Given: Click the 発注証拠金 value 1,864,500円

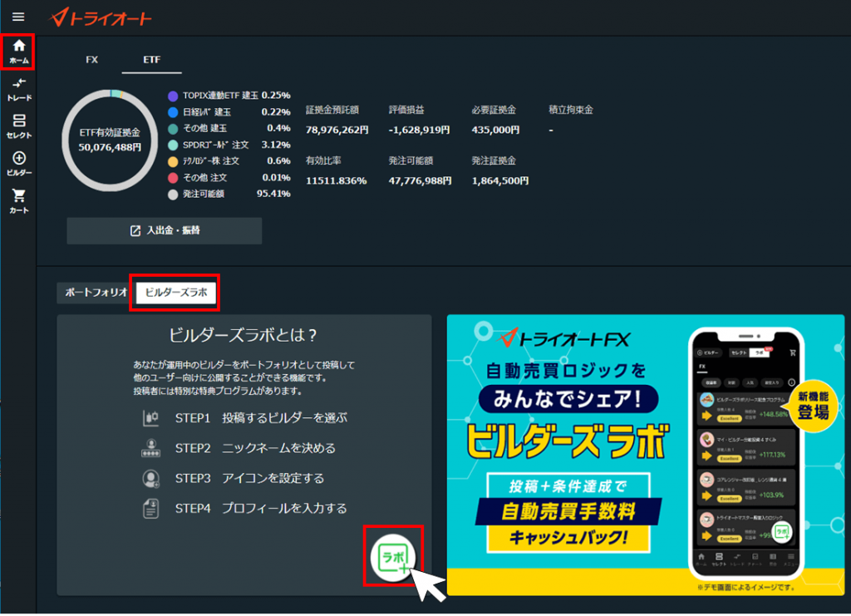Looking at the screenshot, I should click(499, 180).
